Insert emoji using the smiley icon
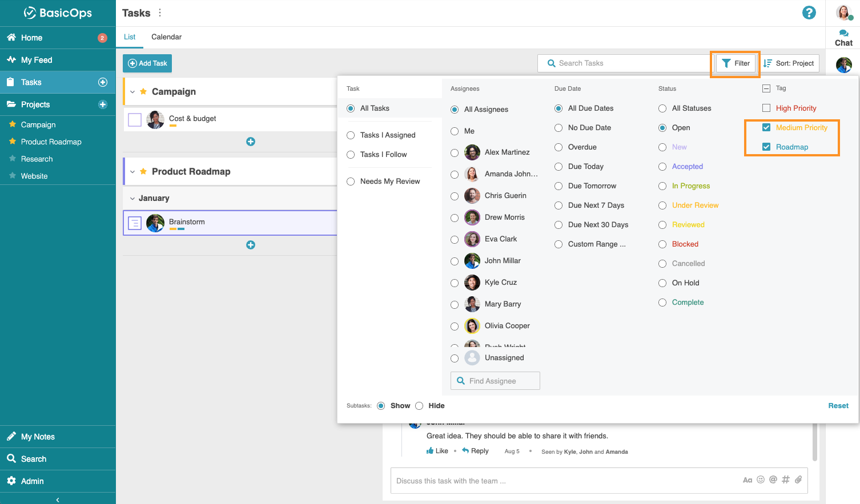Viewport: 860px width, 504px height. coord(761,479)
